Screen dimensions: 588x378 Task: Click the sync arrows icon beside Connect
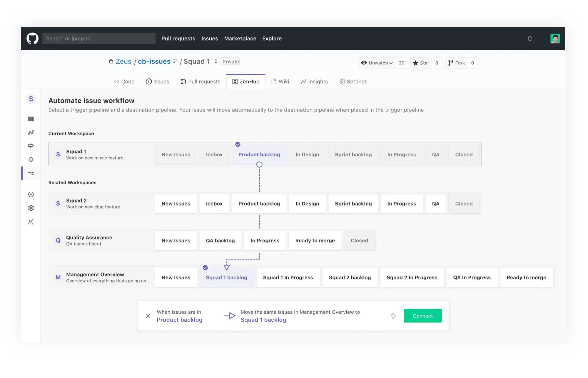pos(393,316)
